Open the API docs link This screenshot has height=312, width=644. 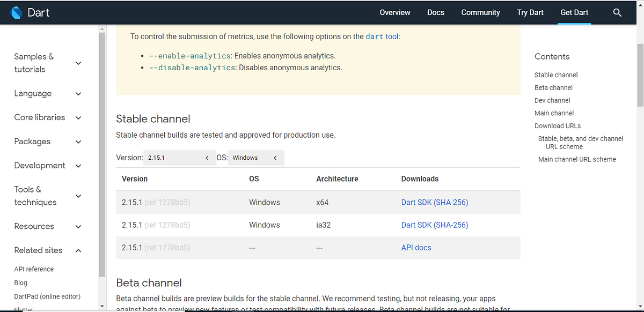[x=416, y=247]
